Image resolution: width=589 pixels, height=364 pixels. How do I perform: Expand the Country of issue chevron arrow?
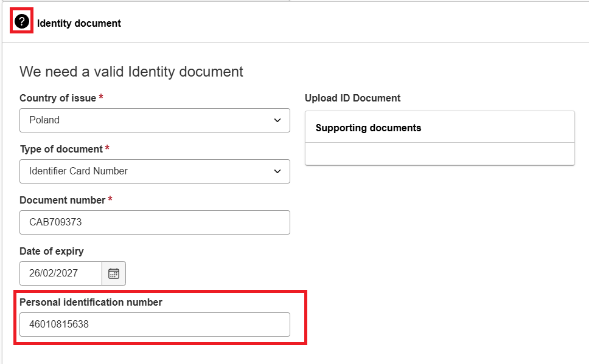[277, 120]
